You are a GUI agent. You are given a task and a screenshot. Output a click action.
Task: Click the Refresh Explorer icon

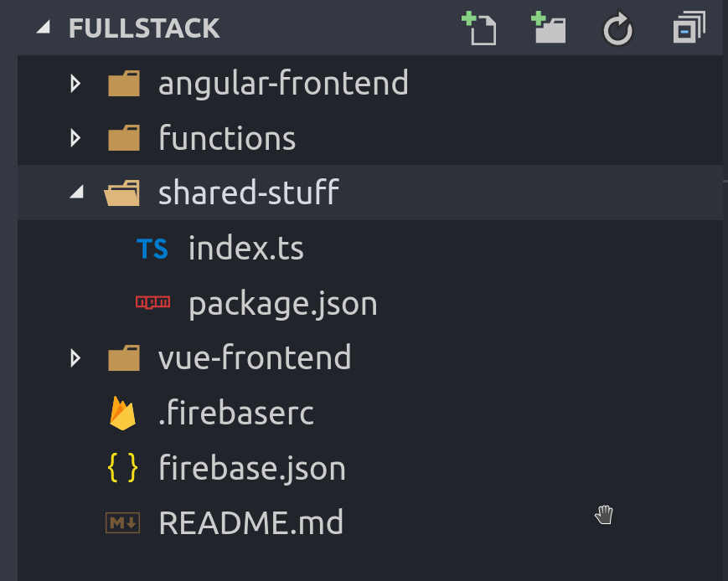(x=617, y=27)
